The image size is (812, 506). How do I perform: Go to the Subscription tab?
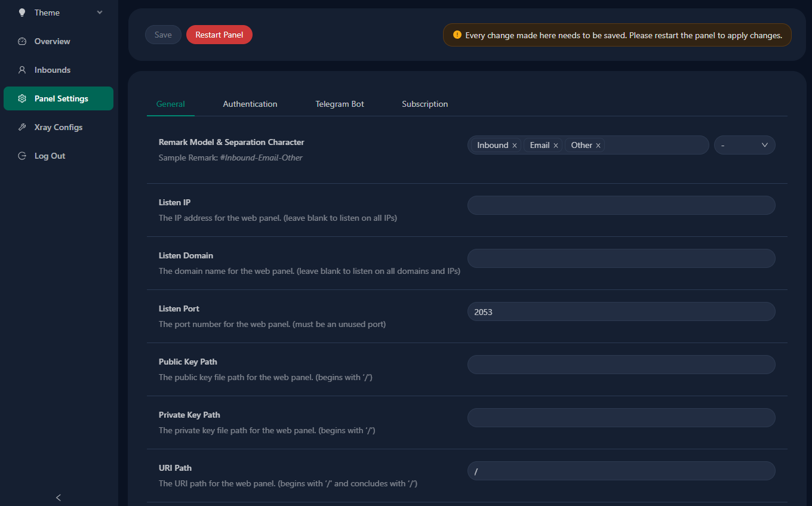coord(425,104)
